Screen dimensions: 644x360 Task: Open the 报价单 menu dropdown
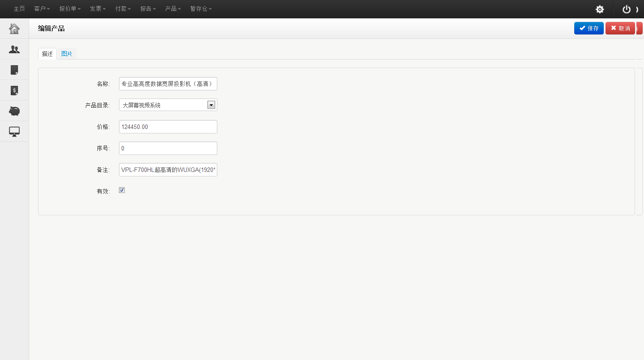click(x=70, y=9)
